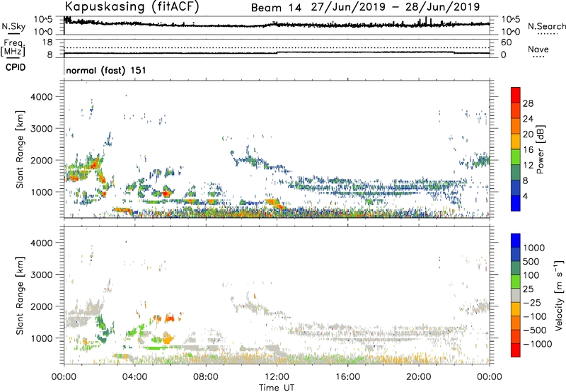
Task: Click the '24' Power colorbar tick label
Action: point(528,119)
